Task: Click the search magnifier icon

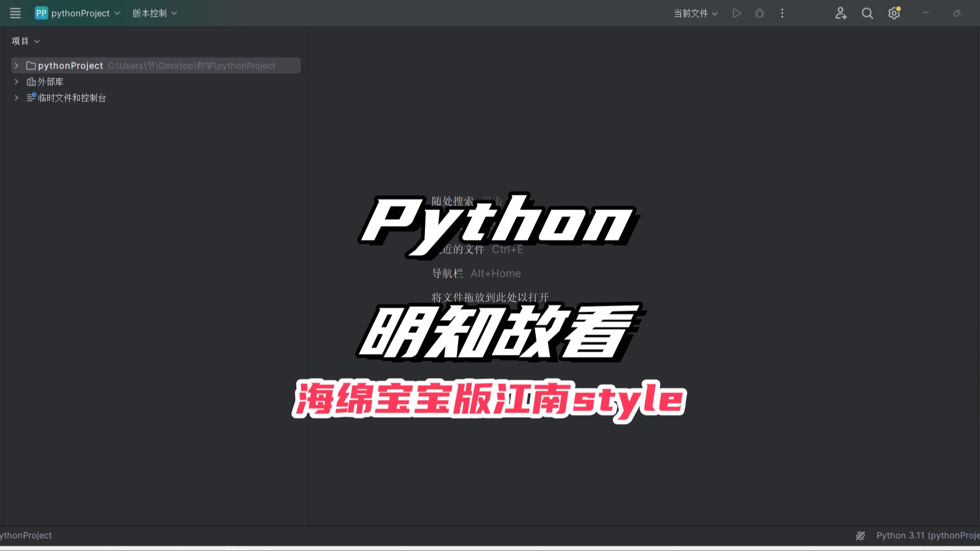Action: pos(867,13)
